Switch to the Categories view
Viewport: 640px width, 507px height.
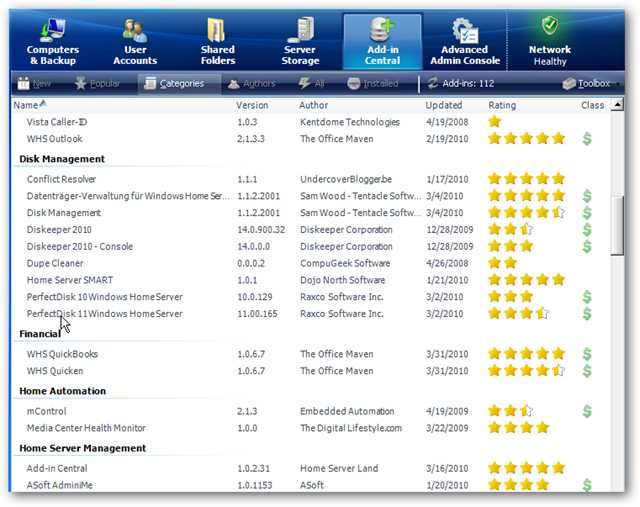point(174,84)
